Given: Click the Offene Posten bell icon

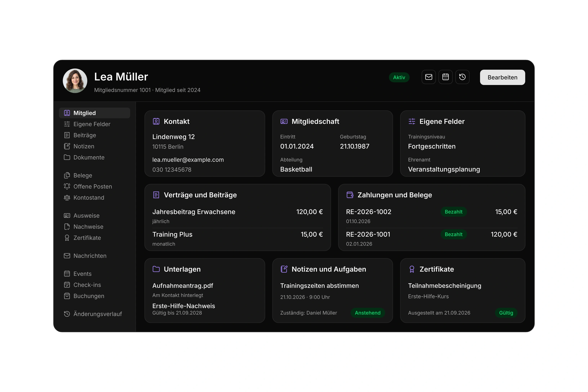Looking at the screenshot, I should pyautogui.click(x=67, y=186).
